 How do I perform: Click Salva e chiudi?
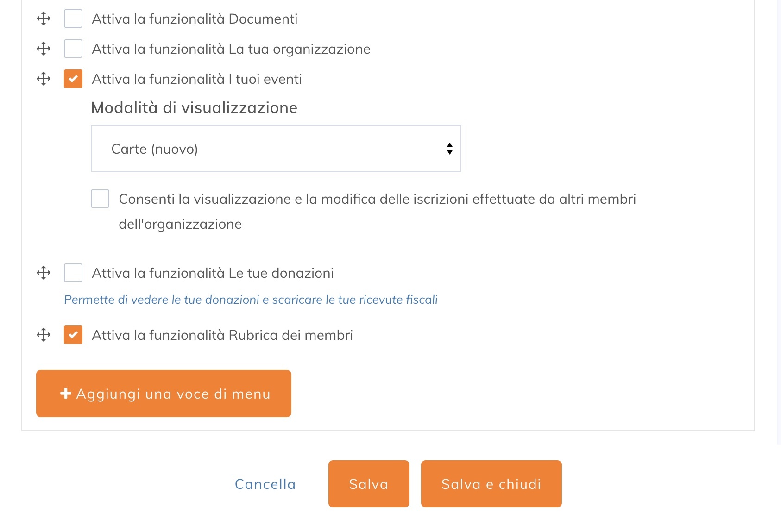[x=491, y=484]
